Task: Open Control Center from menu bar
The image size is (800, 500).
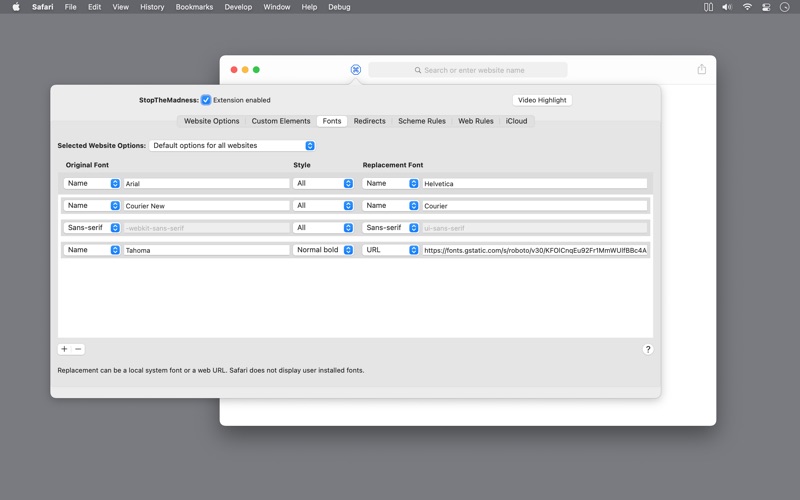Action: coord(766,7)
